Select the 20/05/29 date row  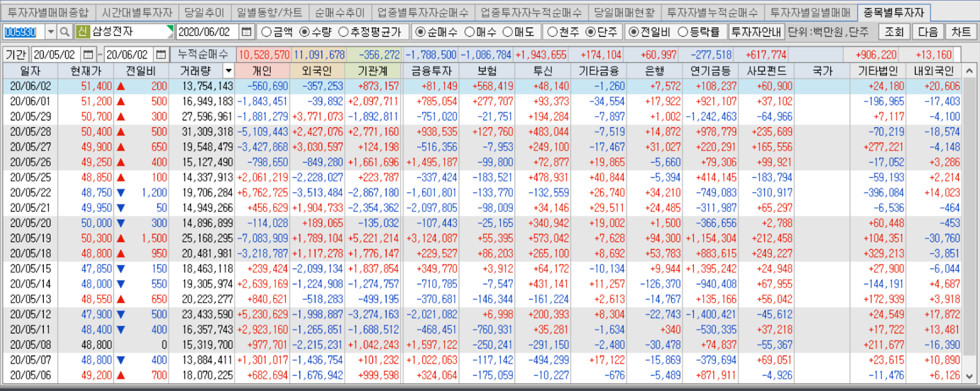coord(483,116)
